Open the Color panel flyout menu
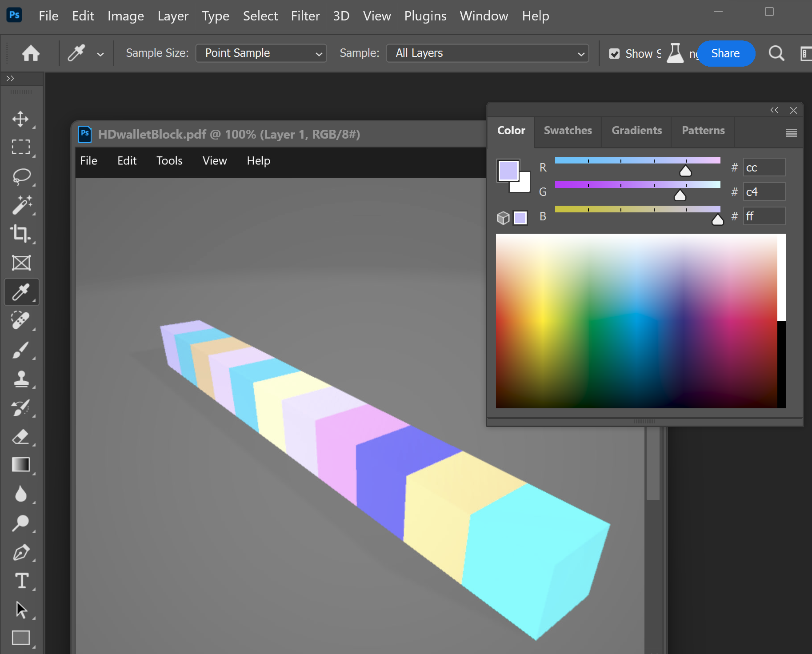Screen dimensions: 812x654 pos(791,133)
